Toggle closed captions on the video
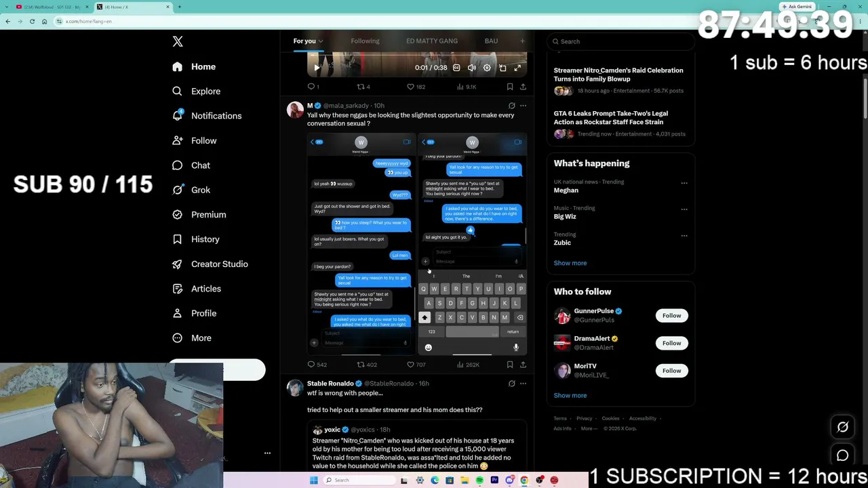The image size is (868, 488). pyautogui.click(x=456, y=68)
